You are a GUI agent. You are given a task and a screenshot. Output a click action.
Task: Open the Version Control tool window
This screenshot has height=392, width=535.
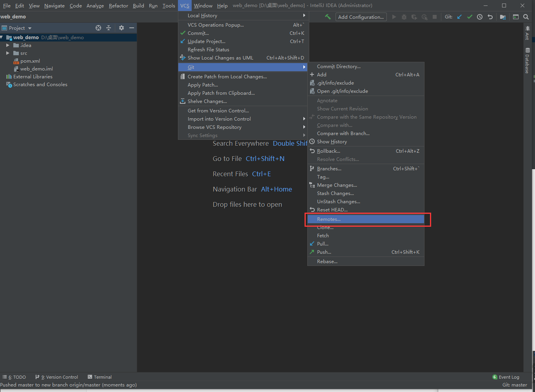tap(57, 377)
